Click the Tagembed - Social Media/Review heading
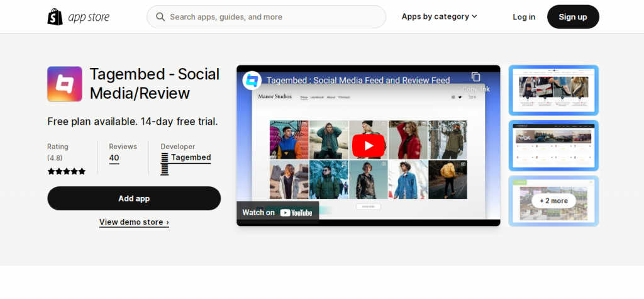Image resolution: width=644 pixels, height=299 pixels. 155,84
